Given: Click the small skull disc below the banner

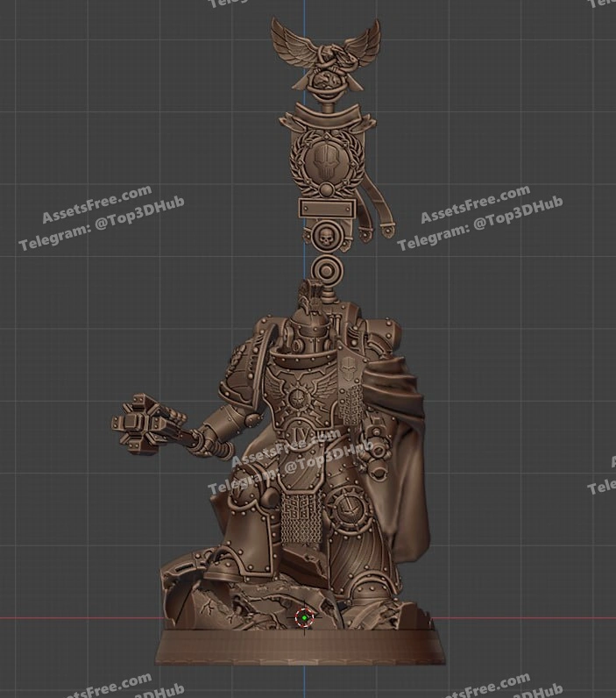Looking at the screenshot, I should point(327,237).
